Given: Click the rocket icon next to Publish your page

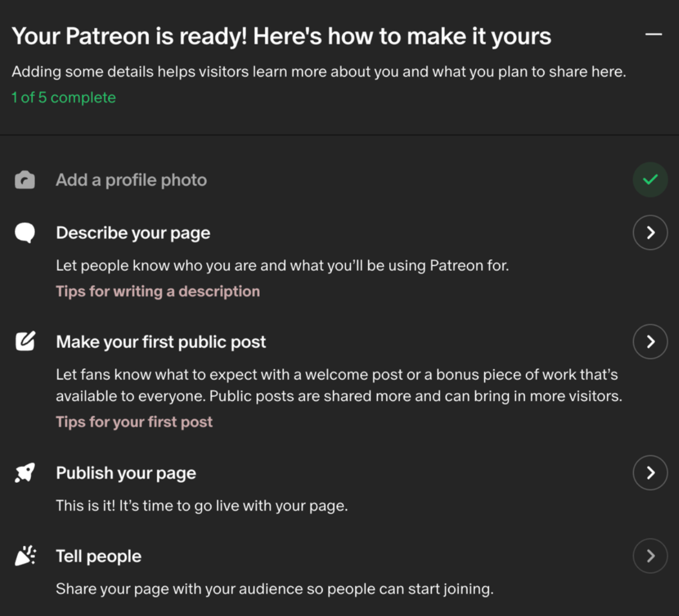Looking at the screenshot, I should click(24, 472).
